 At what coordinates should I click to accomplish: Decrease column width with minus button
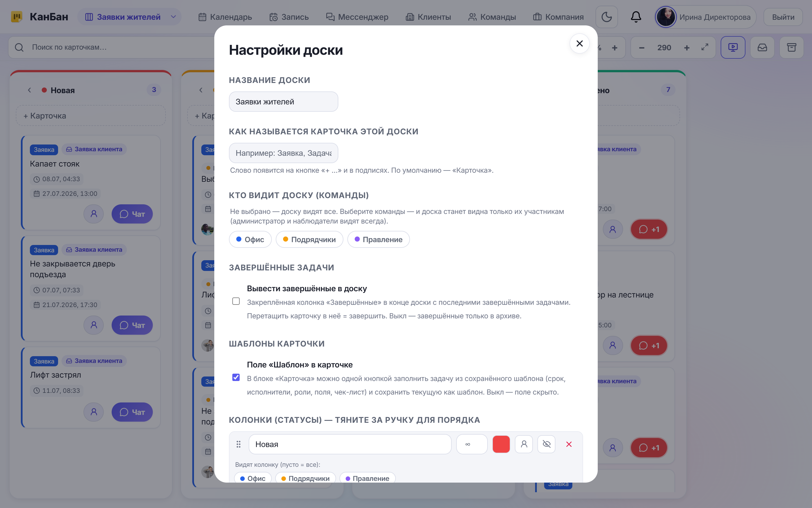641,48
